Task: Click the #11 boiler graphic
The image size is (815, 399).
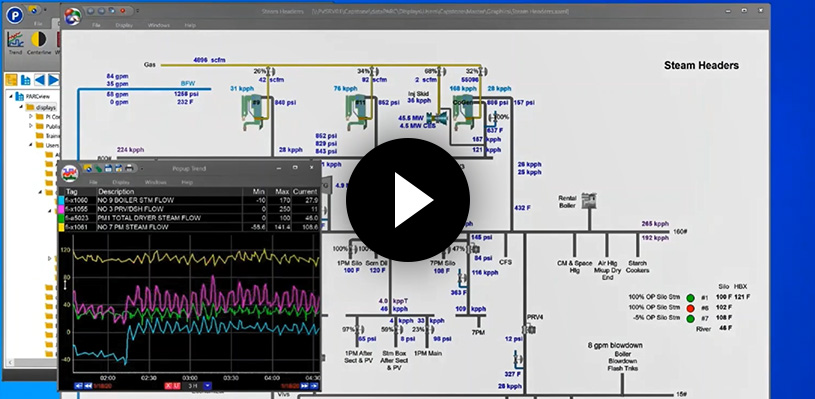Action: click(357, 112)
